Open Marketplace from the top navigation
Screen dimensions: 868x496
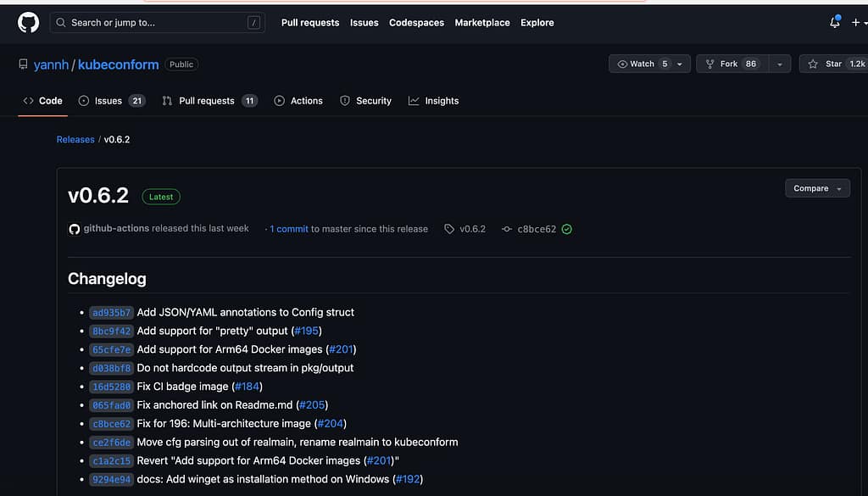click(481, 23)
